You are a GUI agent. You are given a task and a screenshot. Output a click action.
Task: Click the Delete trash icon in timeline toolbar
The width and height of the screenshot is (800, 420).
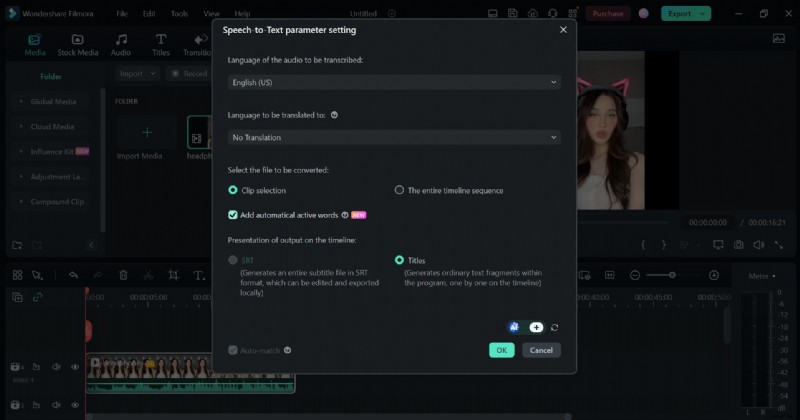pyautogui.click(x=123, y=276)
